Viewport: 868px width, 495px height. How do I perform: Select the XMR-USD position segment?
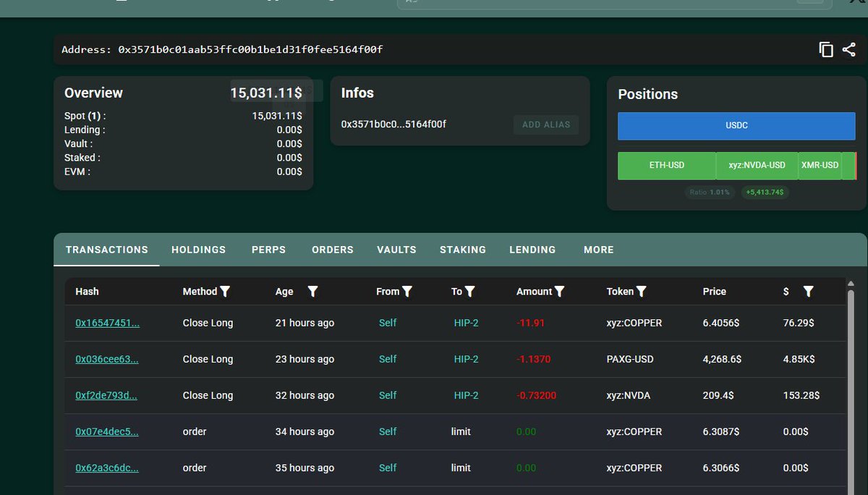click(820, 165)
